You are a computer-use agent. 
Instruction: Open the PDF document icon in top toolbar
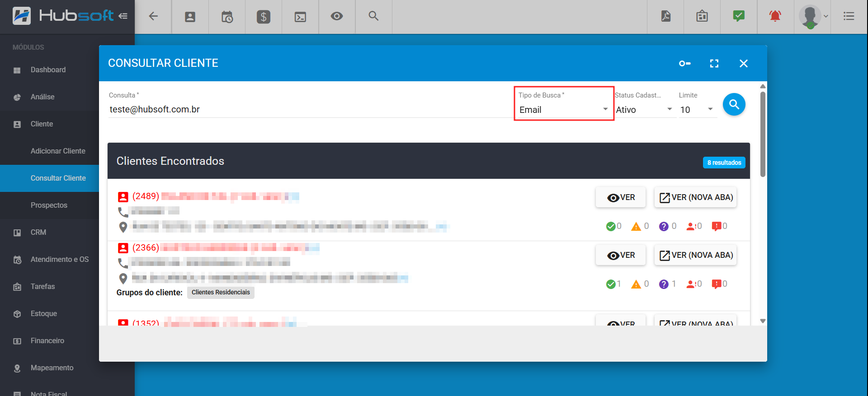(665, 16)
